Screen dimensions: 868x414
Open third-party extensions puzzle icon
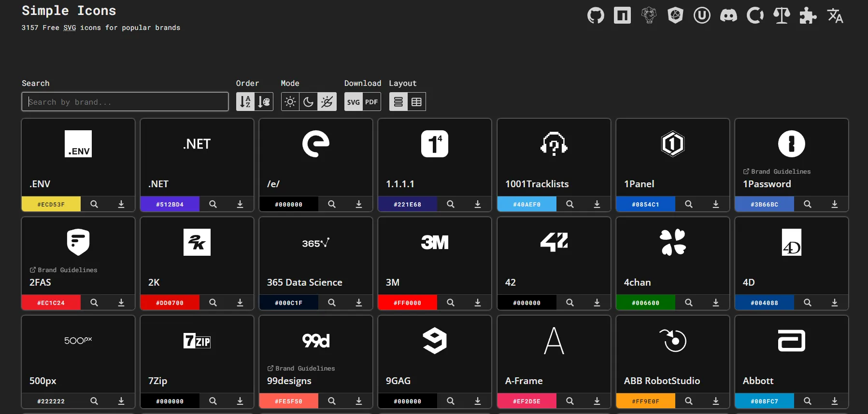808,15
